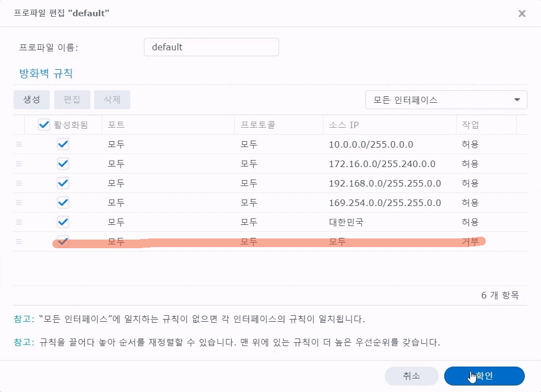Click drag handle of the 10.0.0.0 rule
The height and width of the screenshot is (392, 541).
tap(19, 144)
